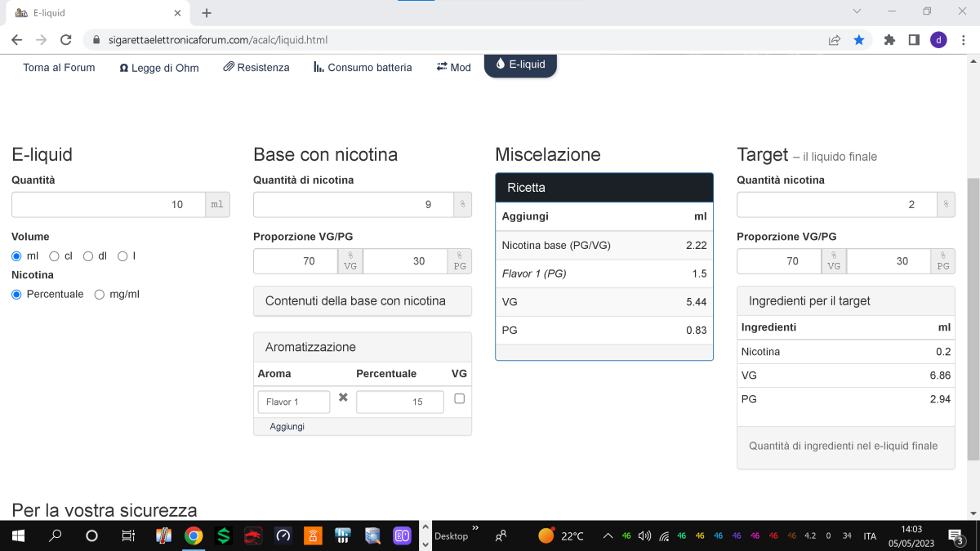Open the tab search chevron
The image size is (980, 551).
[857, 11]
